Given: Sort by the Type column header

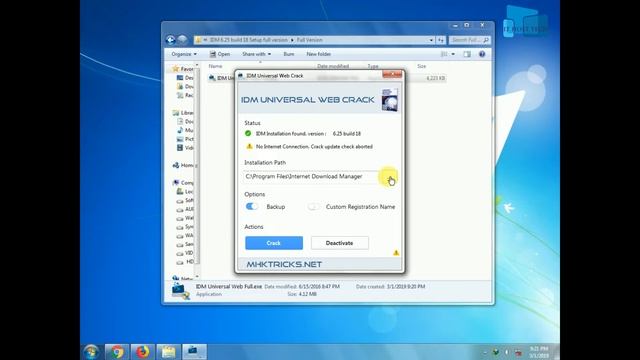Looking at the screenshot, I should (373, 66).
